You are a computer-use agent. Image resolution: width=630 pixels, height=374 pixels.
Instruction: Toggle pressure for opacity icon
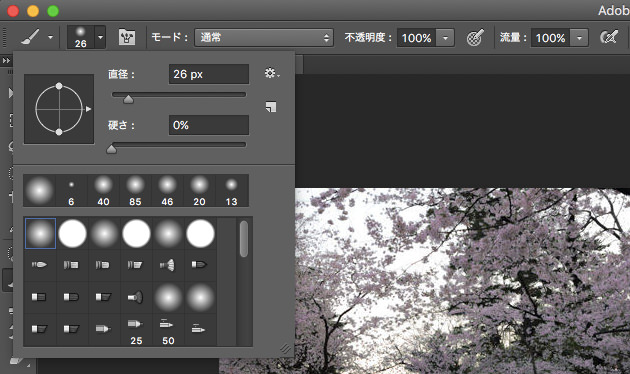click(475, 38)
